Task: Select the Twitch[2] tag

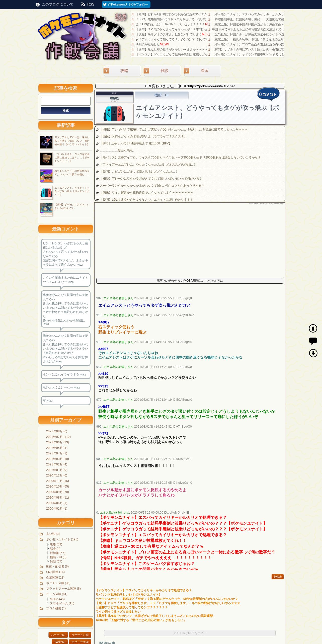Action: tap(60, 642)
